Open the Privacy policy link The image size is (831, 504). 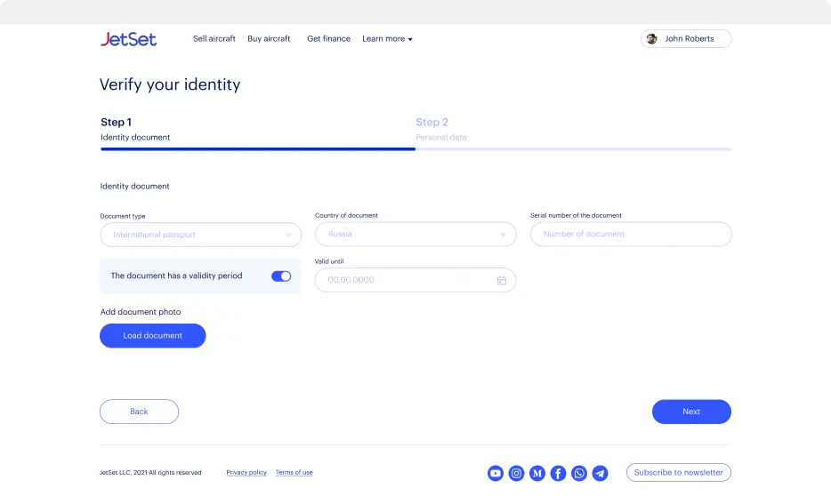coord(246,473)
